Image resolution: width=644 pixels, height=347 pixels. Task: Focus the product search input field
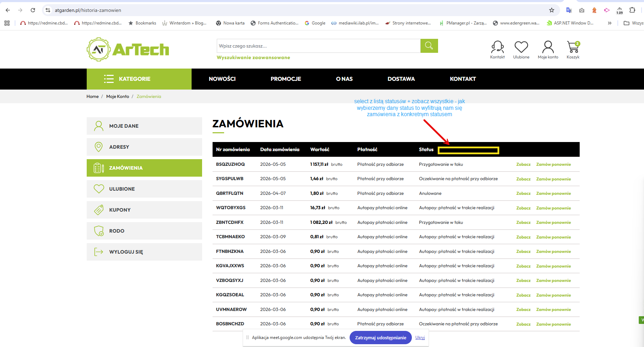point(319,46)
